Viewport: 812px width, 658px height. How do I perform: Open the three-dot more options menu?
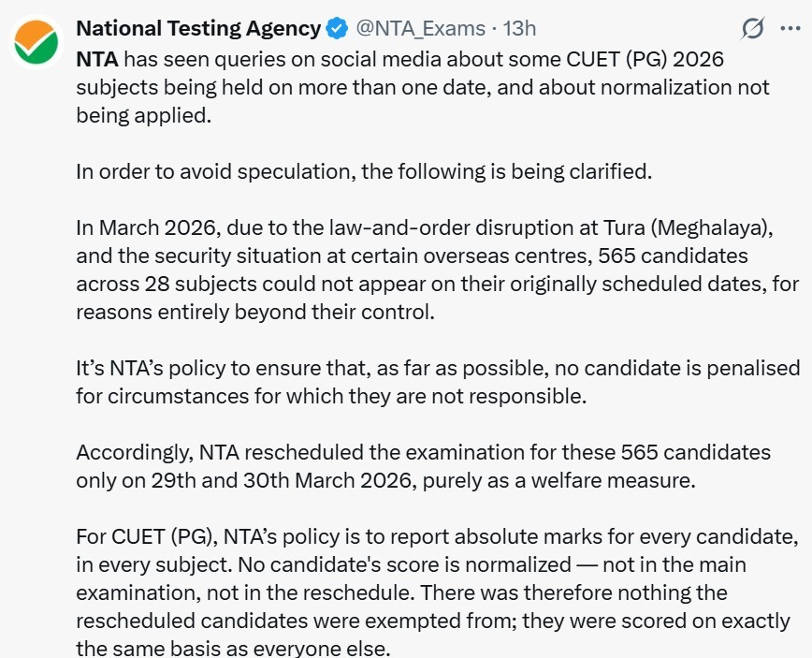coord(790,28)
